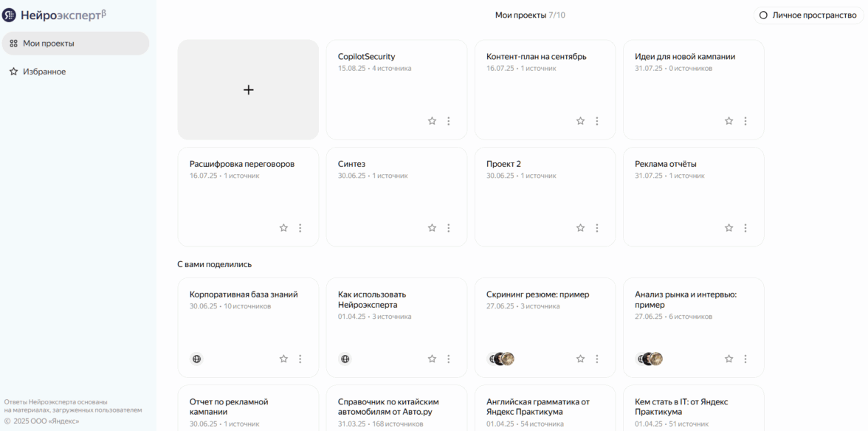Viewport: 868px width, 431px height.
Task: Open the Расшифровка переговоров project
Action: coord(248,196)
